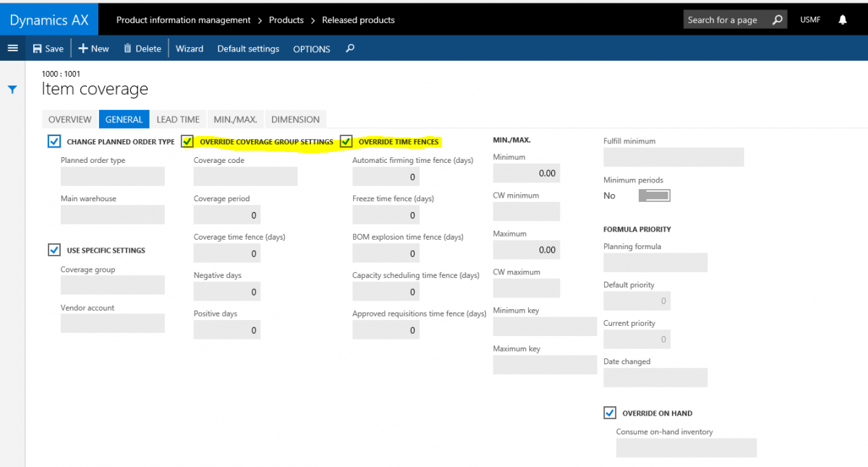Click Automatic firming time fence field

386,177
